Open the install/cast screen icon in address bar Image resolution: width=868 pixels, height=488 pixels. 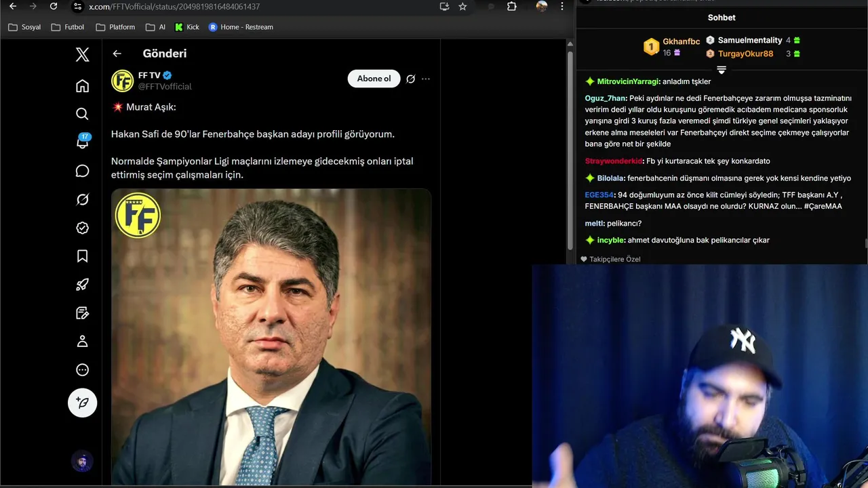[444, 6]
